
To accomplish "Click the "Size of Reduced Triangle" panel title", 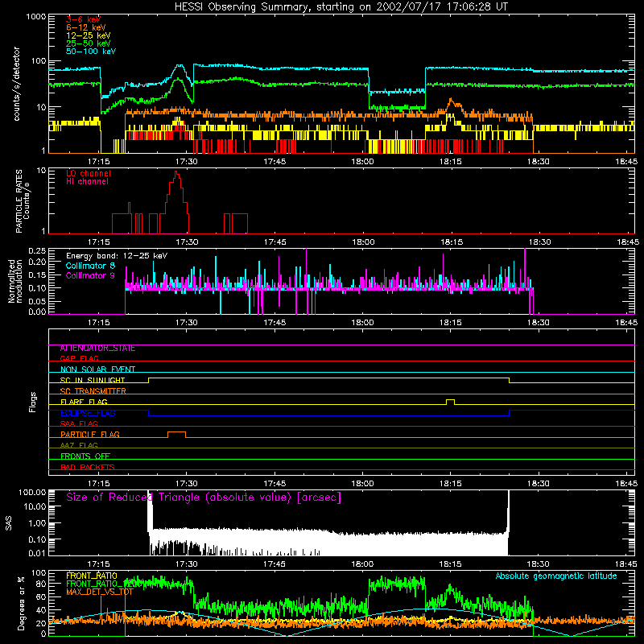I will pos(204,497).
